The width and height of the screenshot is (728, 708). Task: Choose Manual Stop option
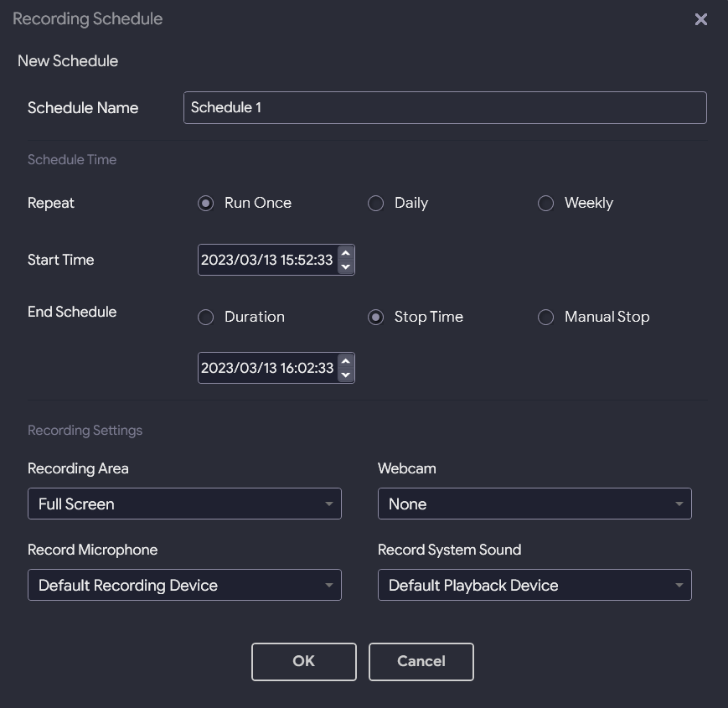point(546,318)
